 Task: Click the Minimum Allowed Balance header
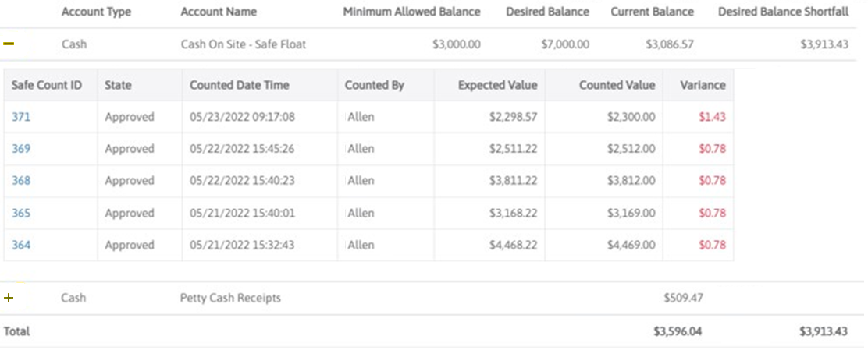(411, 12)
